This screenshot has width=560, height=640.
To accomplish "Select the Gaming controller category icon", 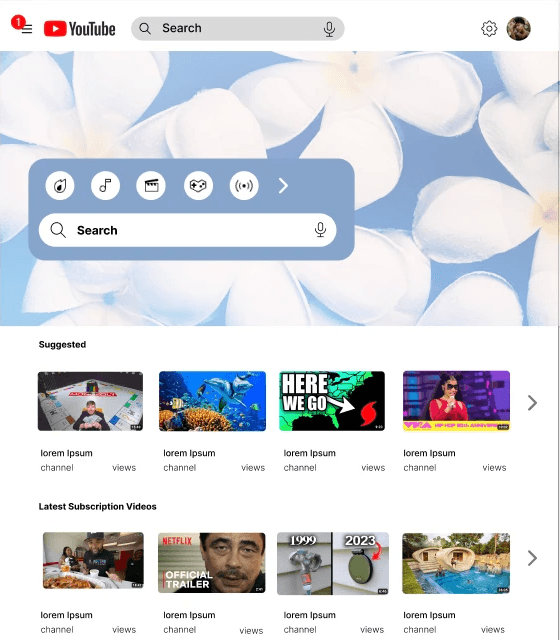I will click(x=198, y=186).
